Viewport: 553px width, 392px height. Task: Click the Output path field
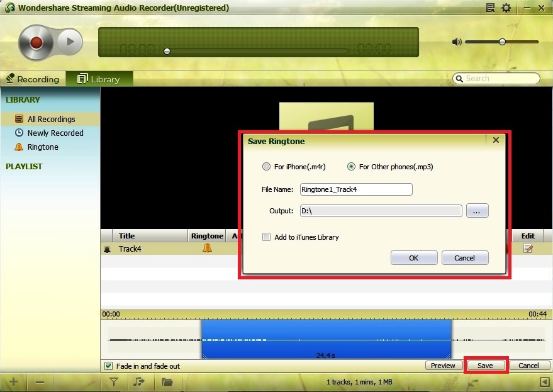pos(381,211)
